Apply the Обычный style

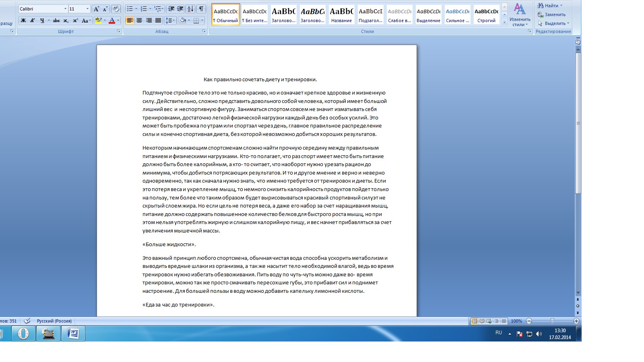pyautogui.click(x=226, y=14)
